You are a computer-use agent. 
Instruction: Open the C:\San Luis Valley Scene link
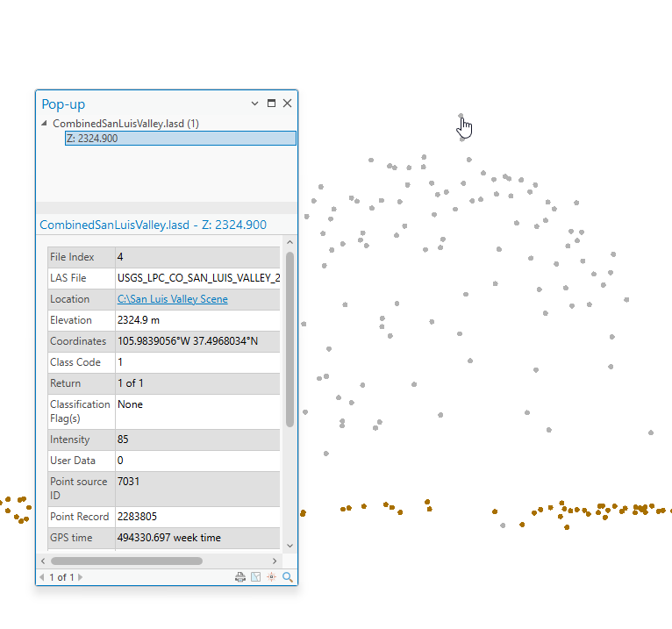(172, 299)
